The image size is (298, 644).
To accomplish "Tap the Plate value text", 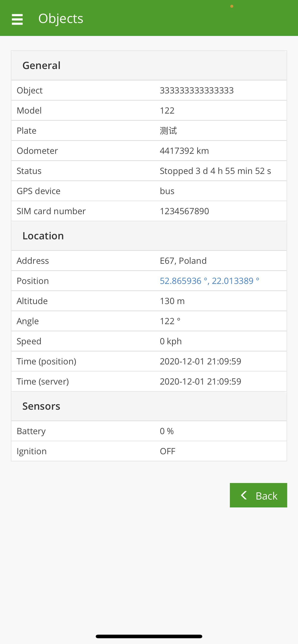I will tap(168, 131).
